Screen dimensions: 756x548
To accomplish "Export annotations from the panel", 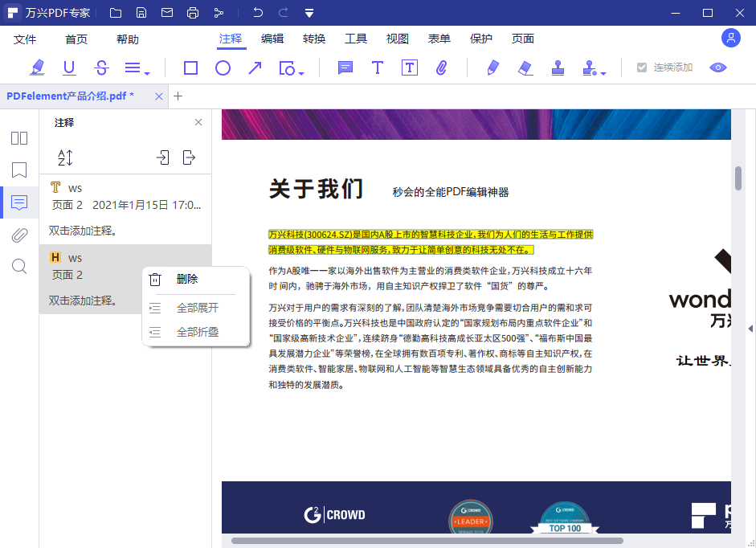I will click(189, 157).
